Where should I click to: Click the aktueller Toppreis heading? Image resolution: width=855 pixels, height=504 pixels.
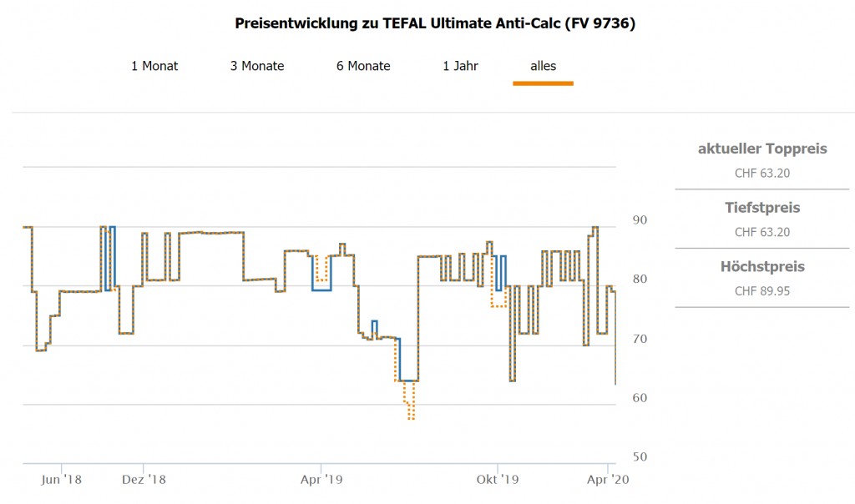(762, 149)
